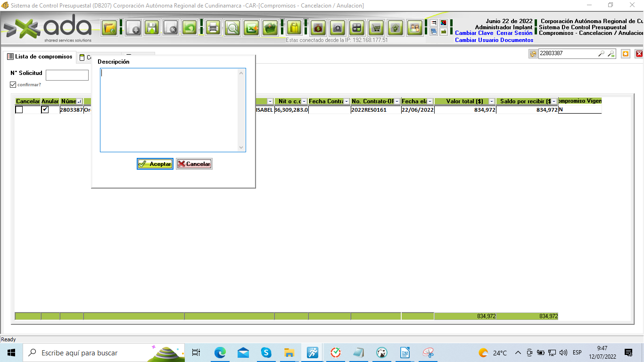Toggle the 'confirmar?' checkbox

click(13, 85)
